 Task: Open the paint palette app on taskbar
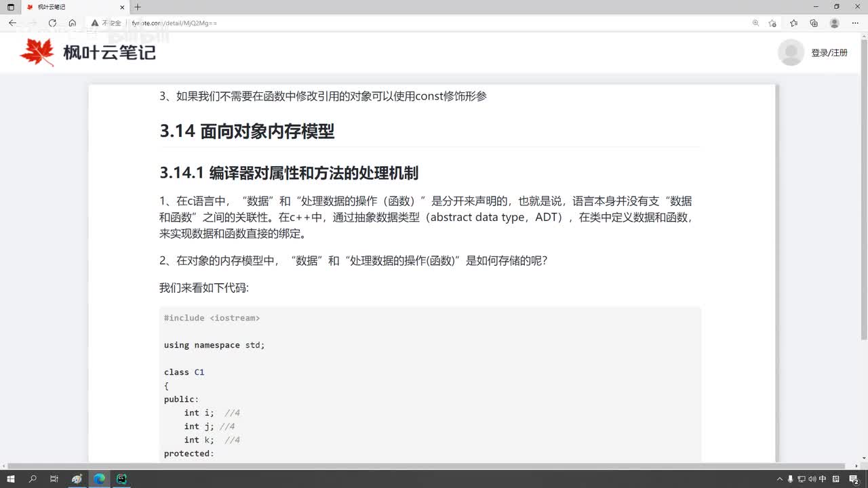(77, 479)
